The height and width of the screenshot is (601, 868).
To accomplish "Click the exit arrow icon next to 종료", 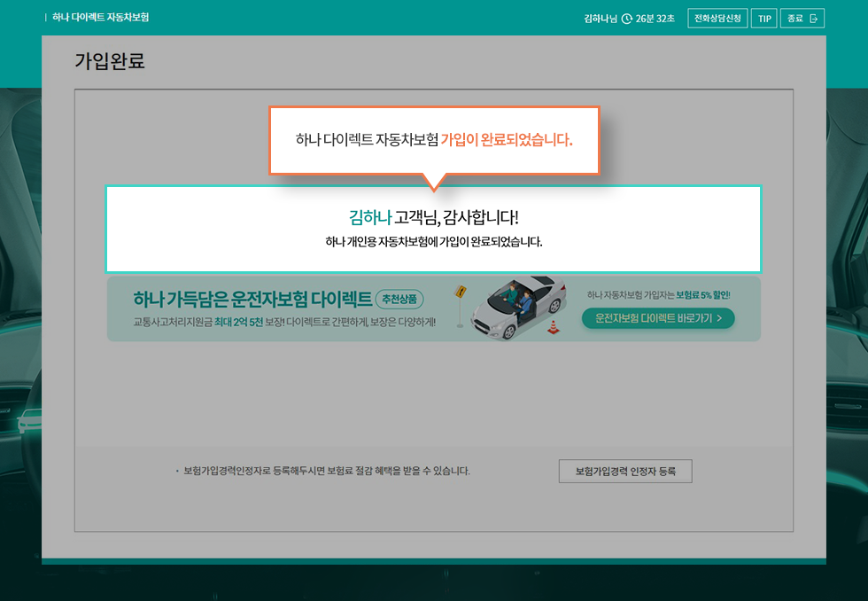I will 813,19.
